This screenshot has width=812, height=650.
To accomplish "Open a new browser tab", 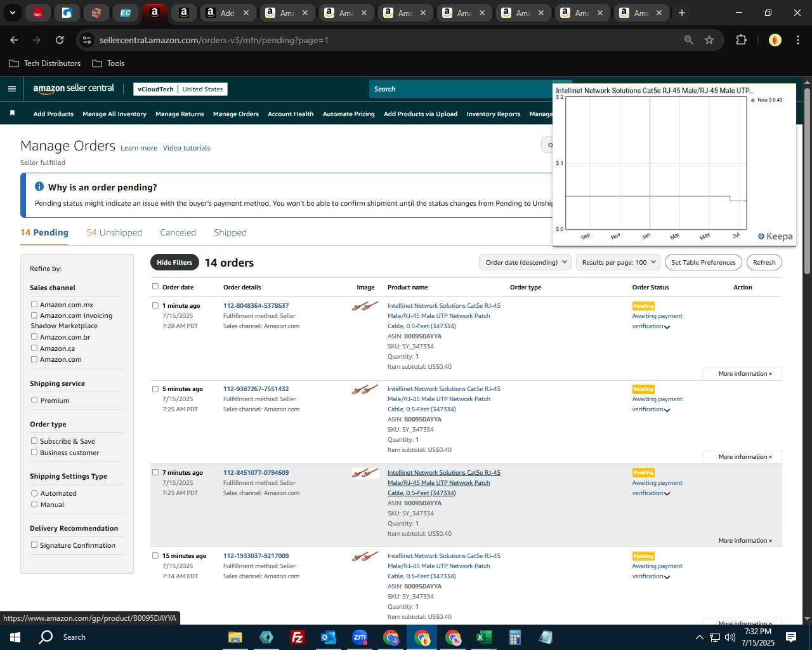I will (x=681, y=13).
